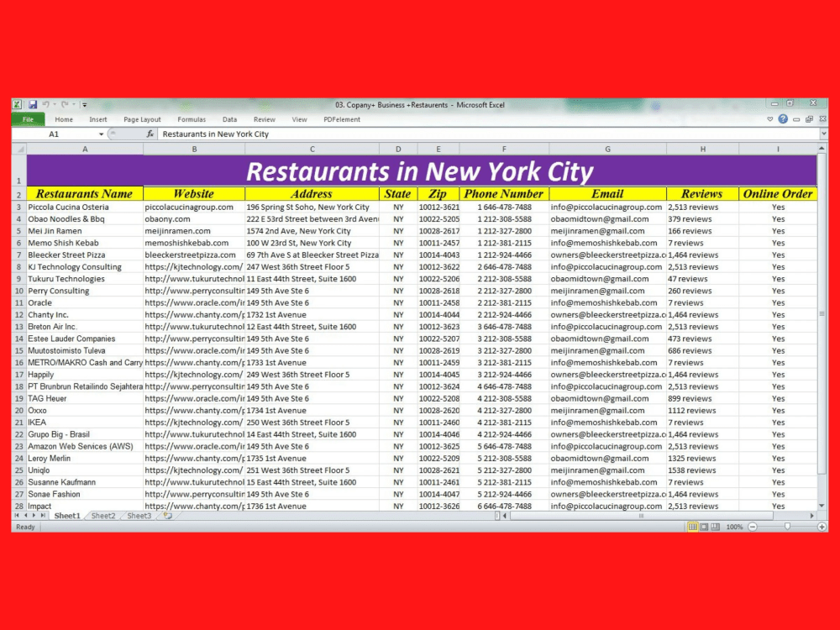Click the Insert Function fx icon
Image resolution: width=840 pixels, height=630 pixels.
click(150, 134)
